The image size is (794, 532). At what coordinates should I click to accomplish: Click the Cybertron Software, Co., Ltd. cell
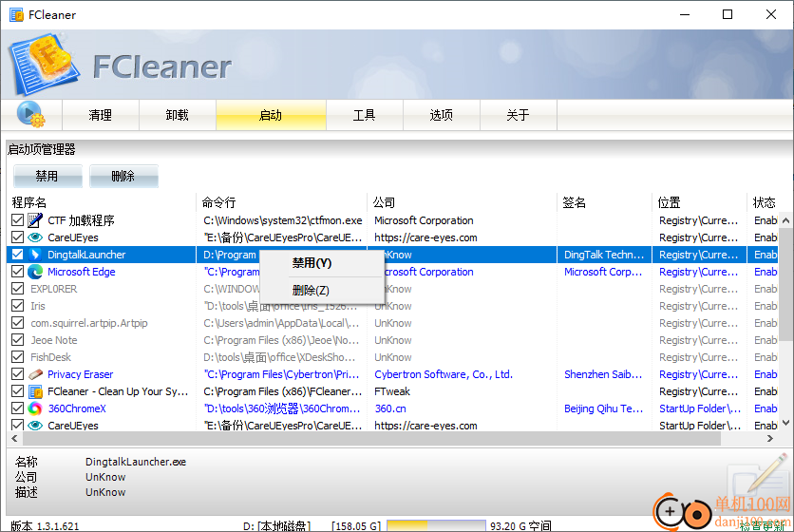[444, 374]
